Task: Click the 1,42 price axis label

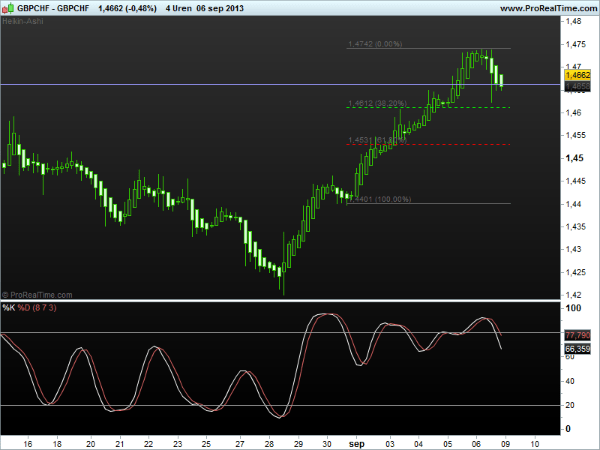Action: coord(573,295)
